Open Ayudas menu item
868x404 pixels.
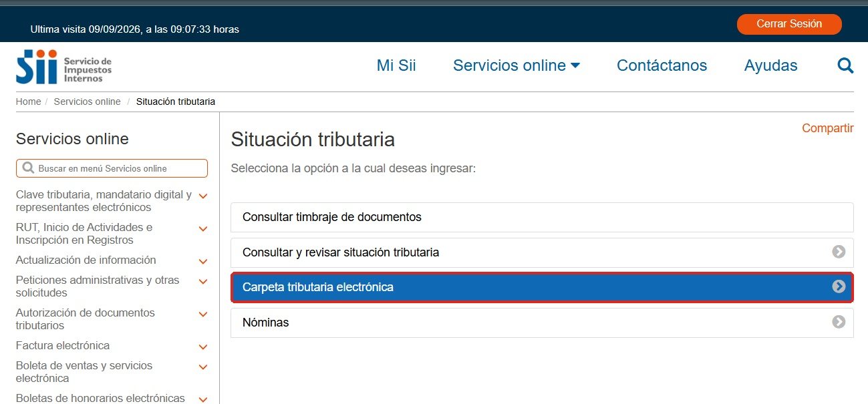click(770, 65)
